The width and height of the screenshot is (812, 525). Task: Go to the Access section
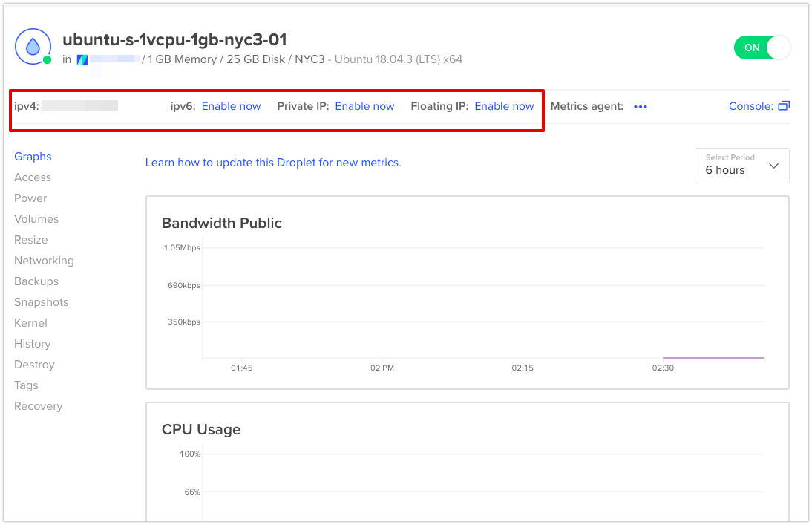coord(33,177)
